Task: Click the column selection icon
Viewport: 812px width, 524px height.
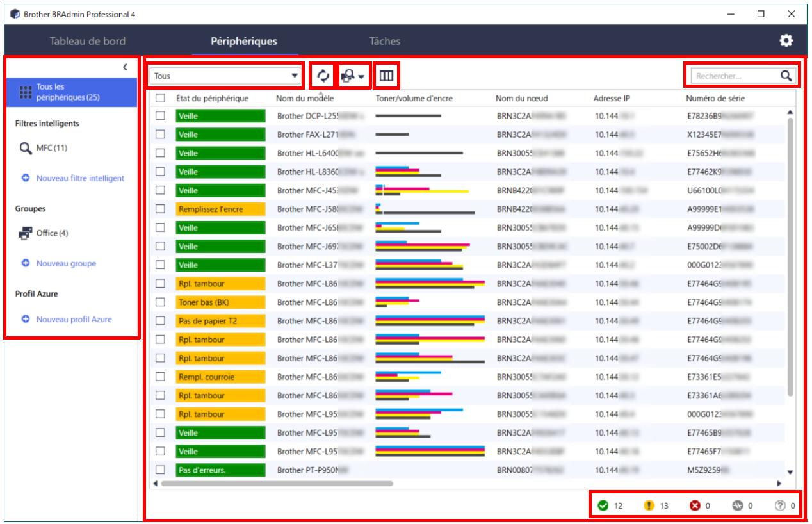Action: [x=387, y=76]
